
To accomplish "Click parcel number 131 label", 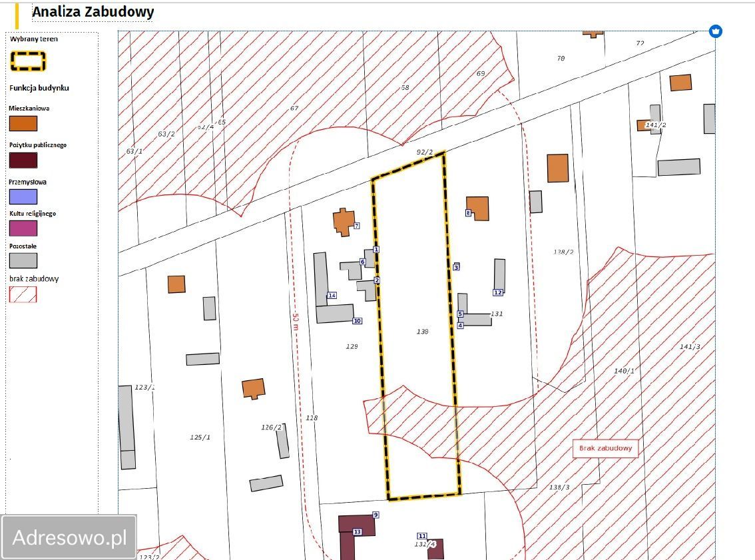I will point(497,314).
